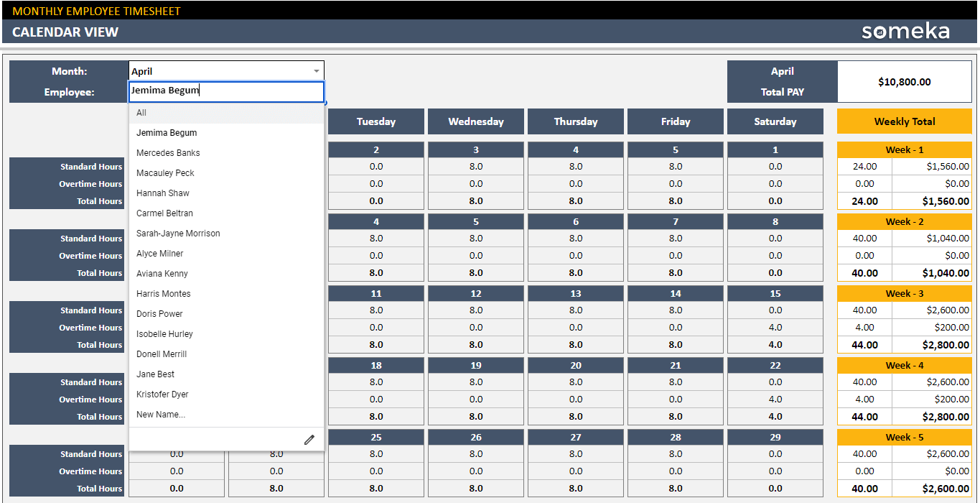The width and height of the screenshot is (980, 503).
Task: Open the Month dropdown arrow
Action: pos(316,70)
